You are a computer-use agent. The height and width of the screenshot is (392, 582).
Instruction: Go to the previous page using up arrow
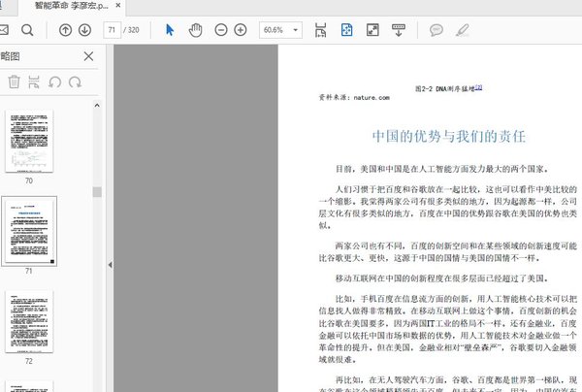pyautogui.click(x=65, y=30)
